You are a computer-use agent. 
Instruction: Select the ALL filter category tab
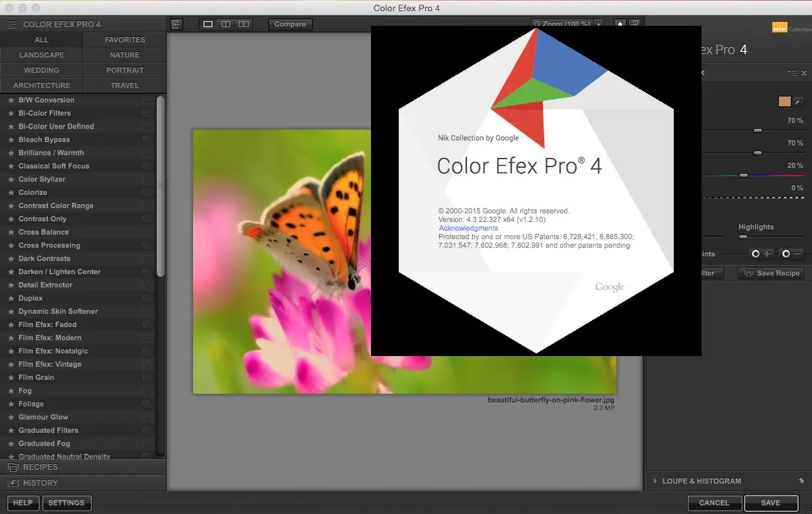coord(42,40)
